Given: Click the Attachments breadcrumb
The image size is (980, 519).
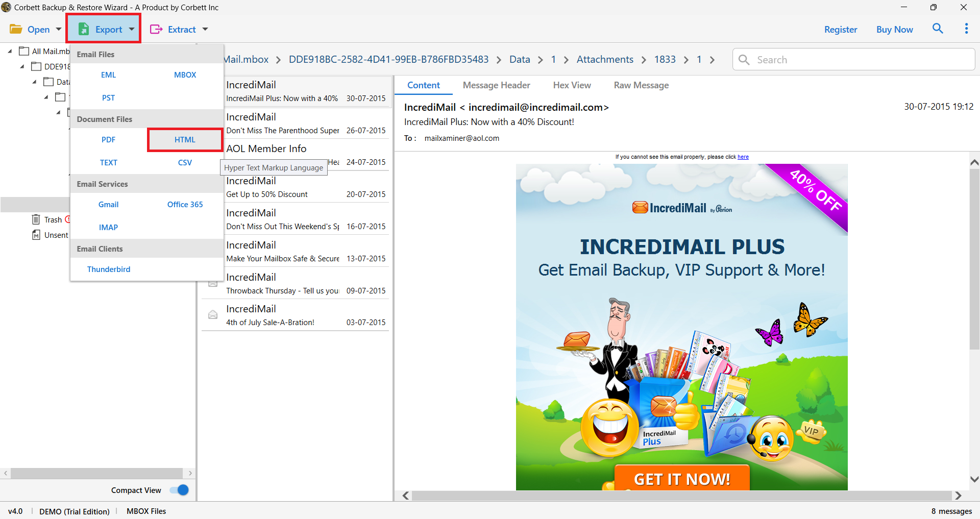Looking at the screenshot, I should point(605,60).
